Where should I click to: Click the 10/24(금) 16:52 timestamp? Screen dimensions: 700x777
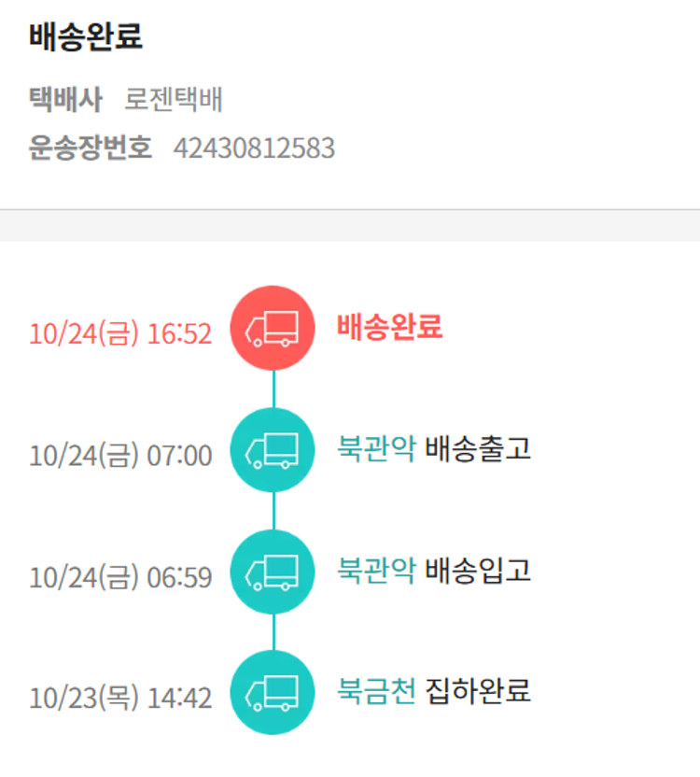(x=120, y=333)
